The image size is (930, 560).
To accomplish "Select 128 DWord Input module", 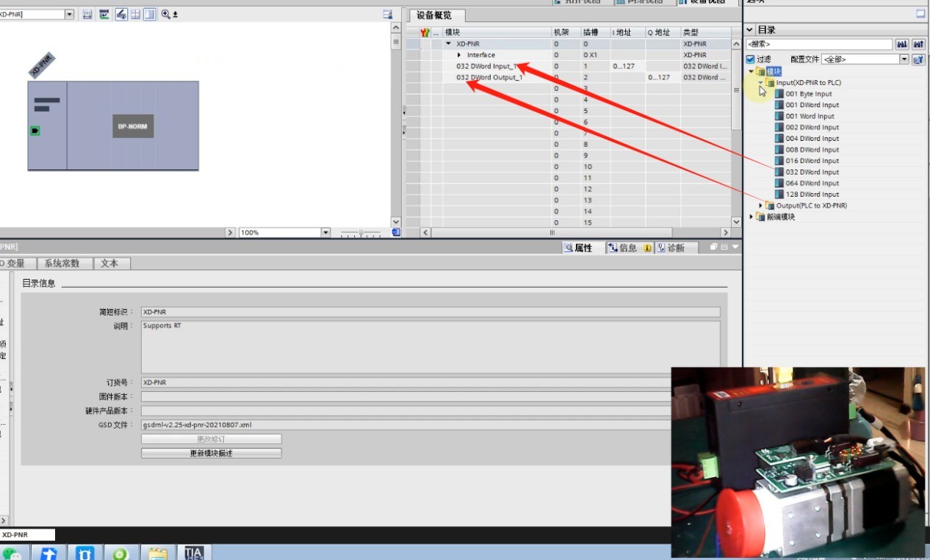I will click(x=812, y=194).
